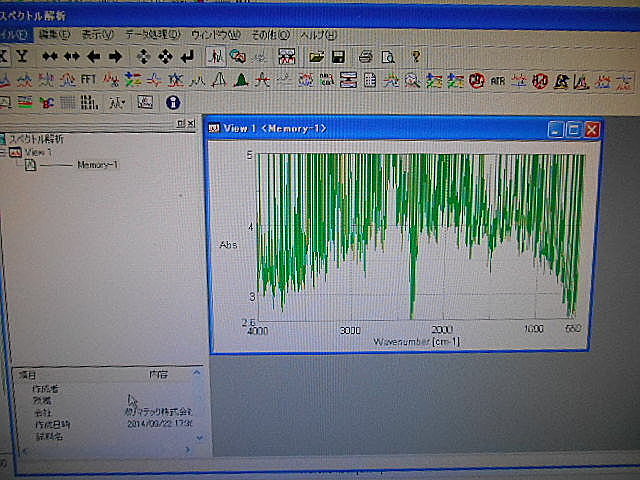Open print preview icon

(x=388, y=56)
